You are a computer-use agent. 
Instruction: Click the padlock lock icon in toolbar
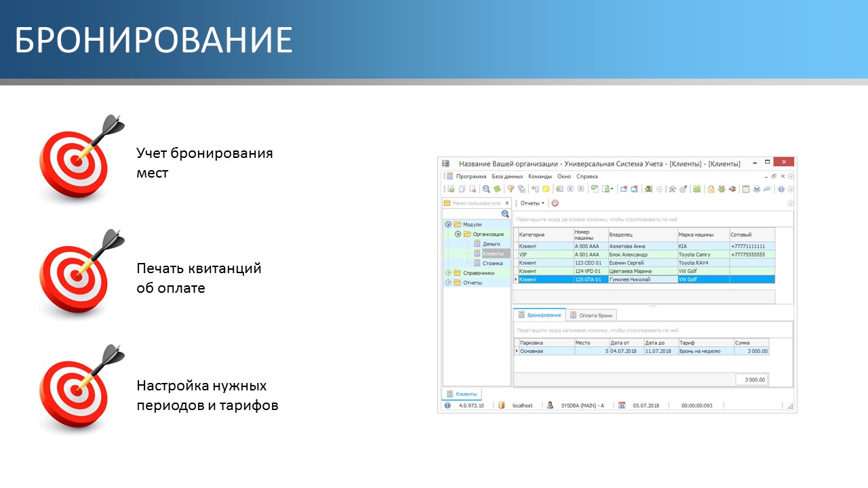point(711,189)
